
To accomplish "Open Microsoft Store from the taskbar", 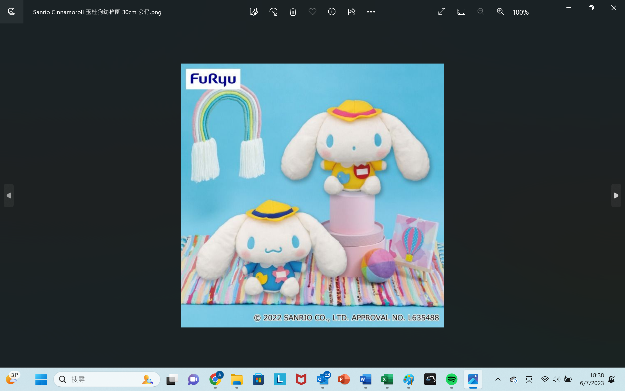I will (258, 379).
